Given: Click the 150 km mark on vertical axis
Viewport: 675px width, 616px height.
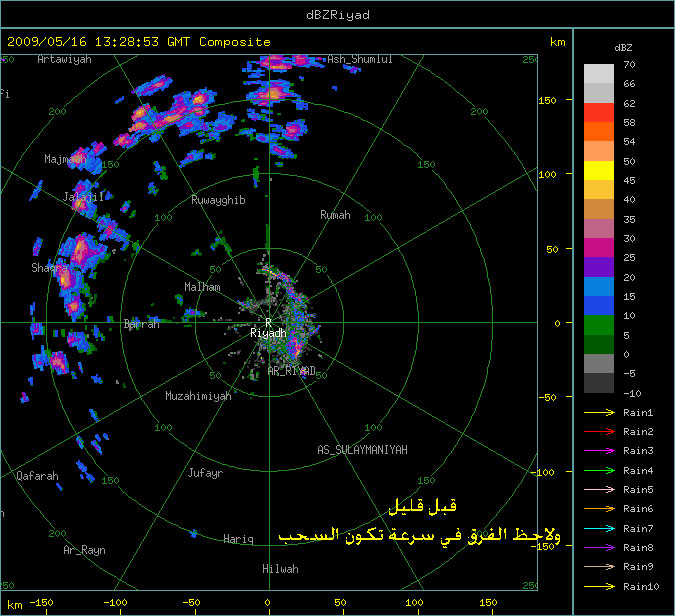Looking at the screenshot, I should click(547, 100).
